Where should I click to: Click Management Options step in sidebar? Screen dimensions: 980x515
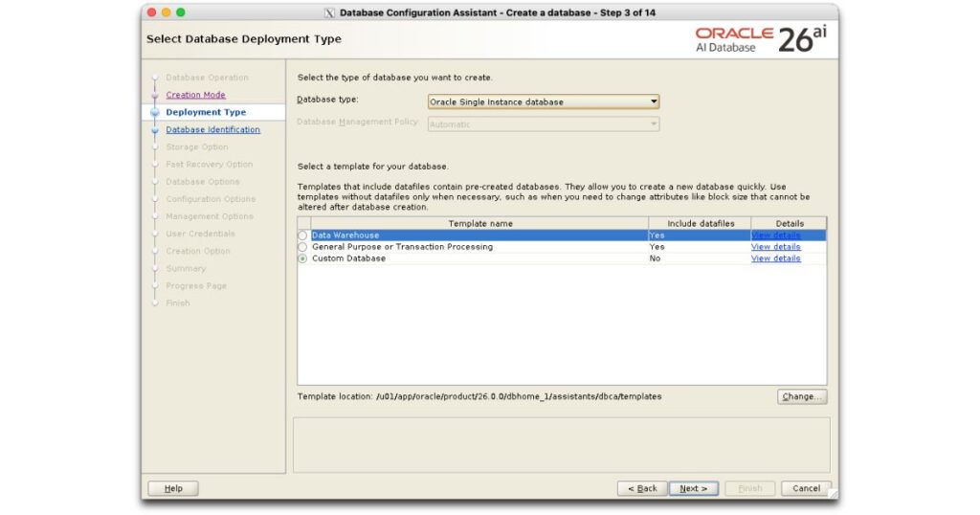210,216
